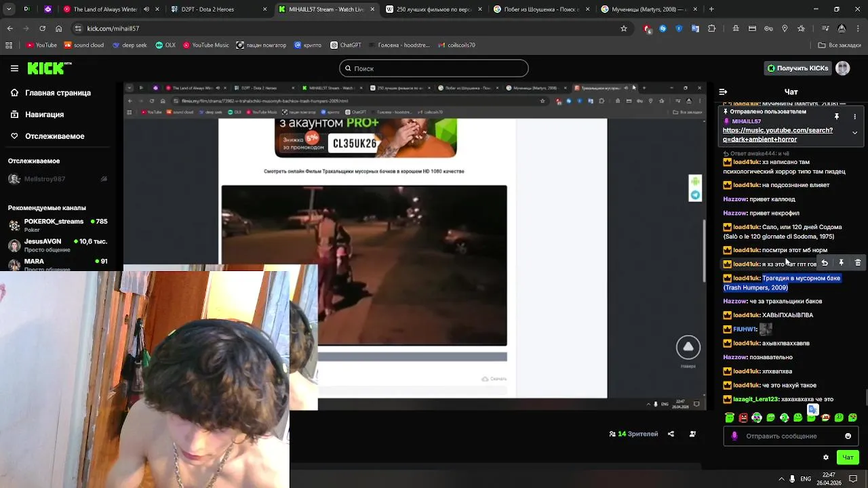Open the user profile avatar menu
The height and width of the screenshot is (488, 868).
(x=843, y=68)
